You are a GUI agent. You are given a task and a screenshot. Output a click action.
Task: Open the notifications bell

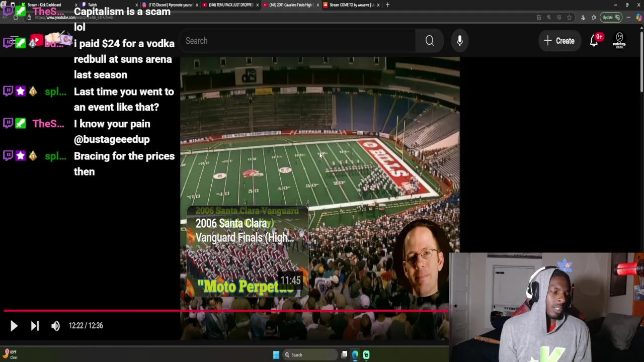click(594, 41)
